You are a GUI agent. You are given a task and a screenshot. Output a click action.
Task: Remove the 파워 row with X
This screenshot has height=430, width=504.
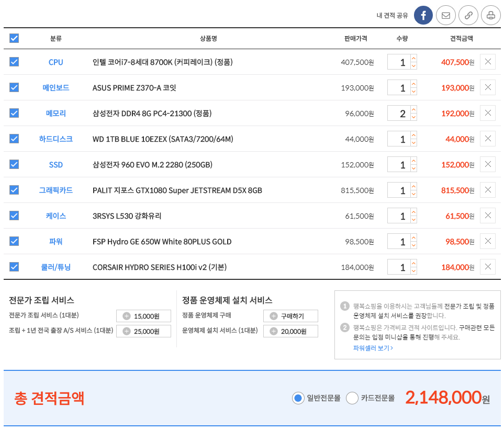488,241
